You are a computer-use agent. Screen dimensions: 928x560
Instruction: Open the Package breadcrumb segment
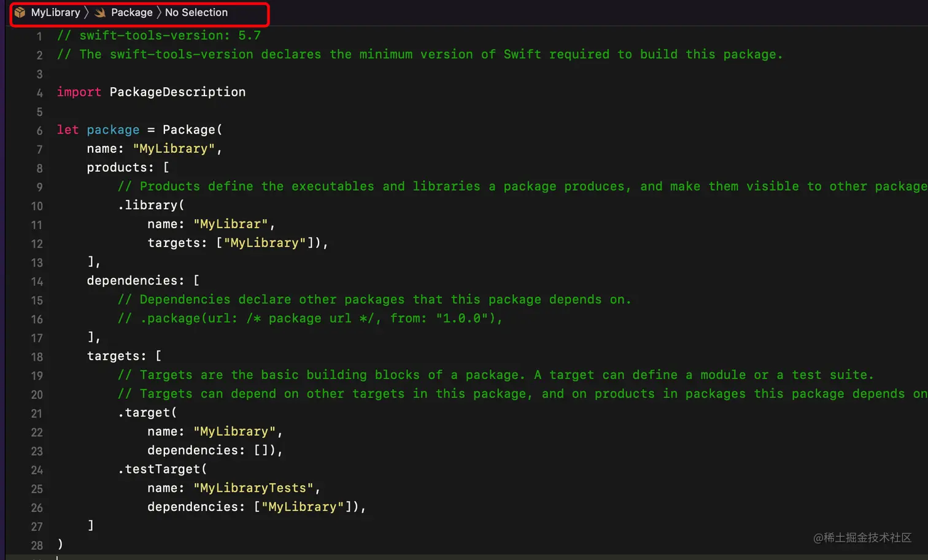[x=131, y=13]
